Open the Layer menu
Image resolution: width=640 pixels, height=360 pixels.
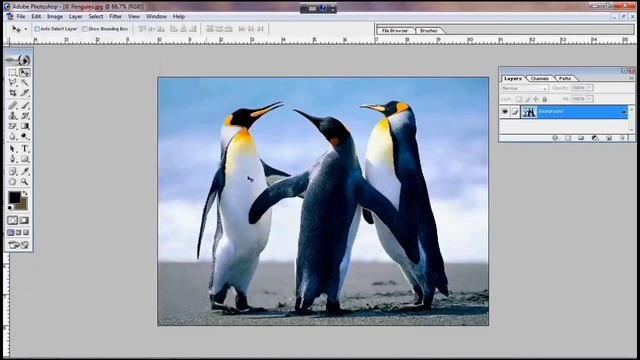(x=76, y=16)
